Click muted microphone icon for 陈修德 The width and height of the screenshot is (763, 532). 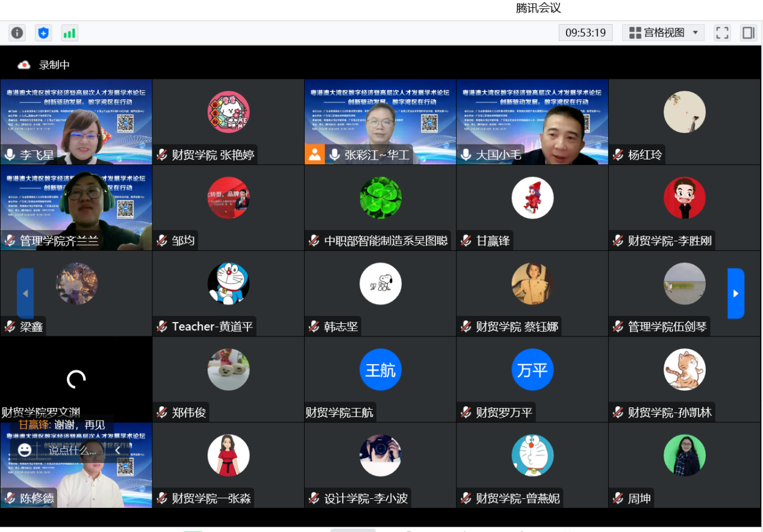(x=10, y=498)
